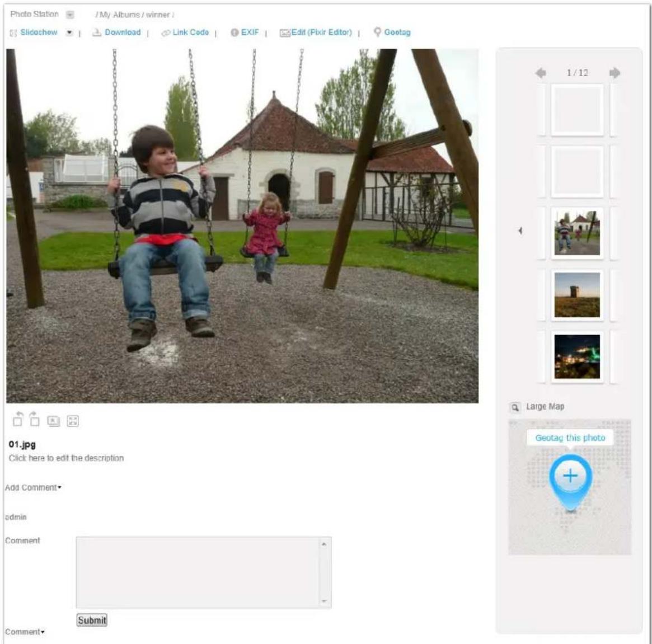Rotate the photo clockwise
Screen dimensions: 652x644
click(35, 419)
